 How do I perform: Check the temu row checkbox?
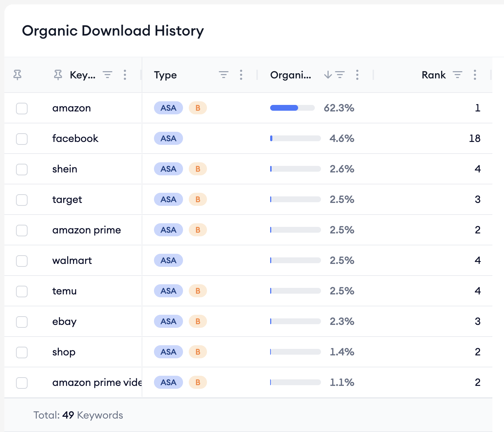pyautogui.click(x=22, y=291)
